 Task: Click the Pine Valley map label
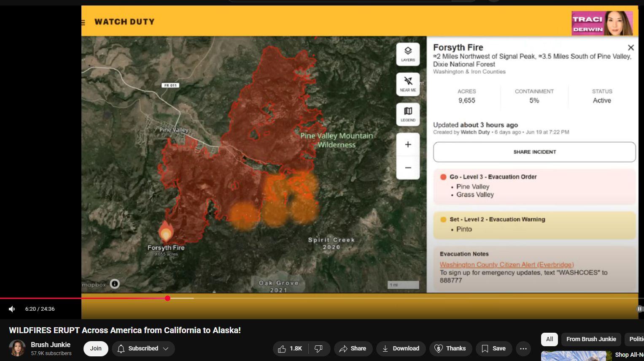pyautogui.click(x=174, y=130)
